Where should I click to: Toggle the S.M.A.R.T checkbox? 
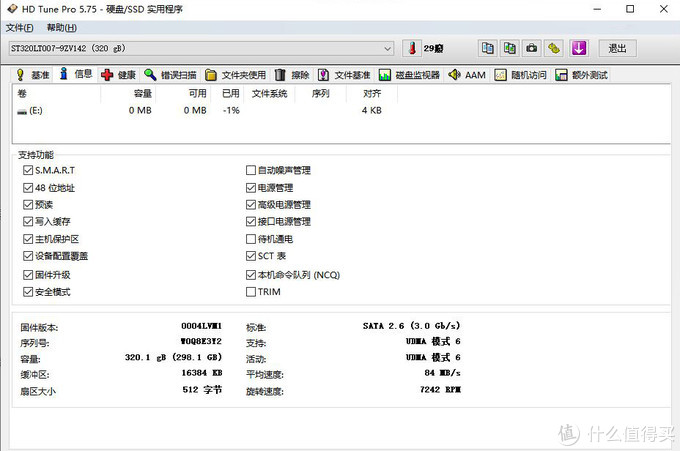click(28, 170)
